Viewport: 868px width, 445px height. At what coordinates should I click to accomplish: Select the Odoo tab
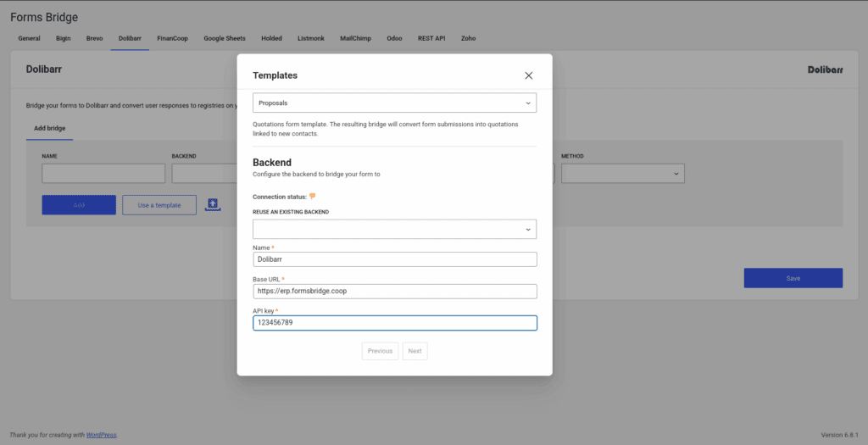[394, 38]
